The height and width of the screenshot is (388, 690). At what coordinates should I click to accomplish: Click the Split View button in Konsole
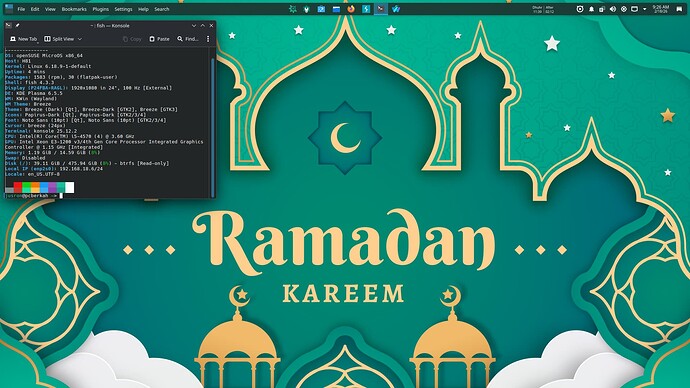60,39
